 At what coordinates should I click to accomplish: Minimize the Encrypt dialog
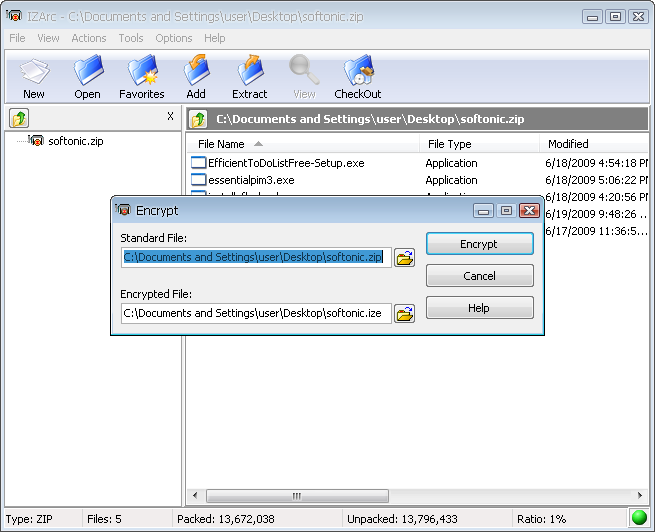click(x=483, y=210)
